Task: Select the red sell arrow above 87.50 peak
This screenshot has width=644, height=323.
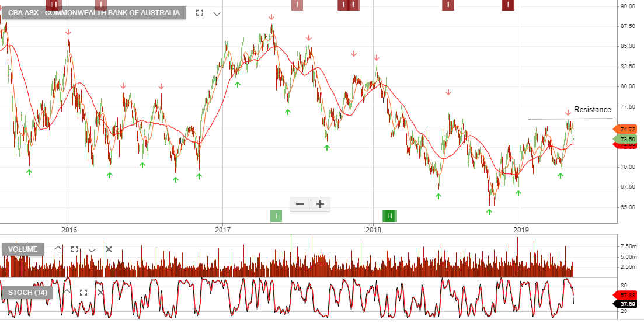Action: pos(271,17)
